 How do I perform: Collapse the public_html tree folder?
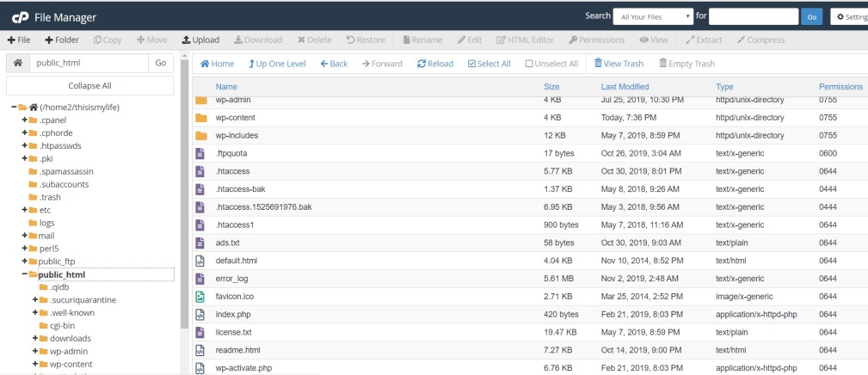coord(24,274)
